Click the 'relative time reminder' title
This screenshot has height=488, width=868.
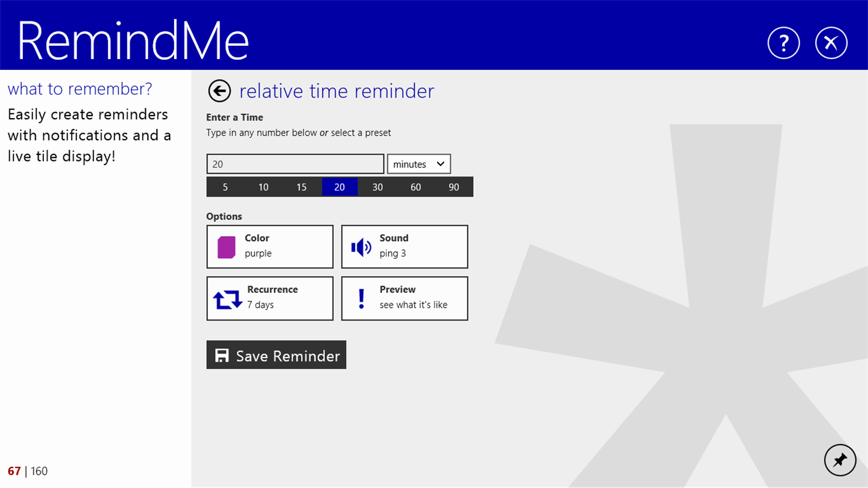click(x=336, y=91)
